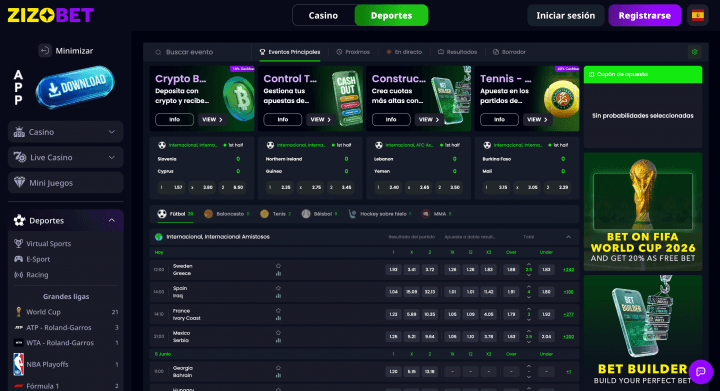Screen dimensions: 720x391
Task: Decrease total line for France vs Ivory Coast
Action: tap(529, 320)
